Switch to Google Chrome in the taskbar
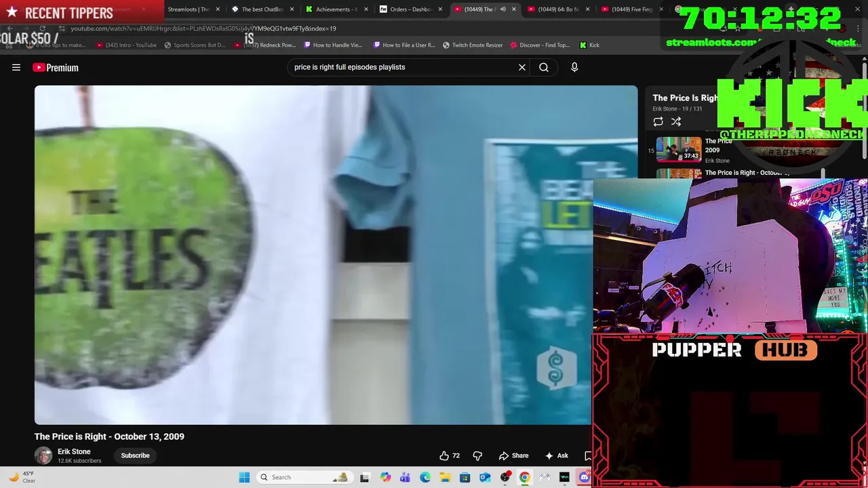The height and width of the screenshot is (488, 868). pyautogui.click(x=524, y=477)
